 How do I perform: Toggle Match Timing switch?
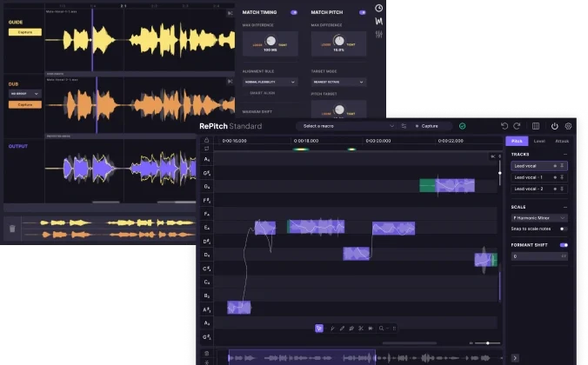[294, 12]
